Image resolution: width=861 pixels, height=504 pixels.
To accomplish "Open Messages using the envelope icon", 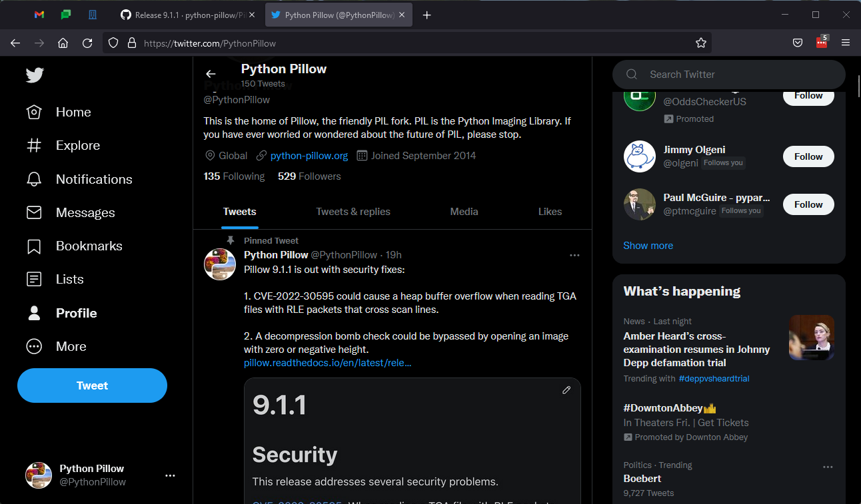I will [x=34, y=212].
